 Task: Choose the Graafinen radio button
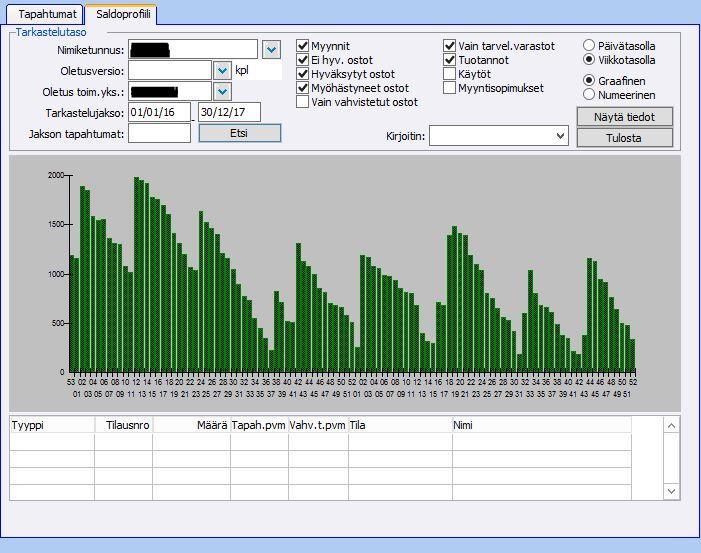589,80
